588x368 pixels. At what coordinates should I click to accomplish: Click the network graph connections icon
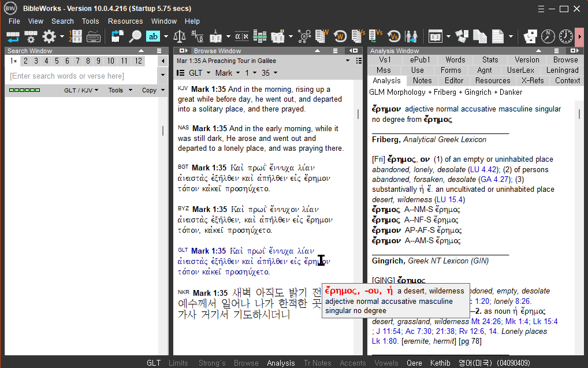[304, 36]
